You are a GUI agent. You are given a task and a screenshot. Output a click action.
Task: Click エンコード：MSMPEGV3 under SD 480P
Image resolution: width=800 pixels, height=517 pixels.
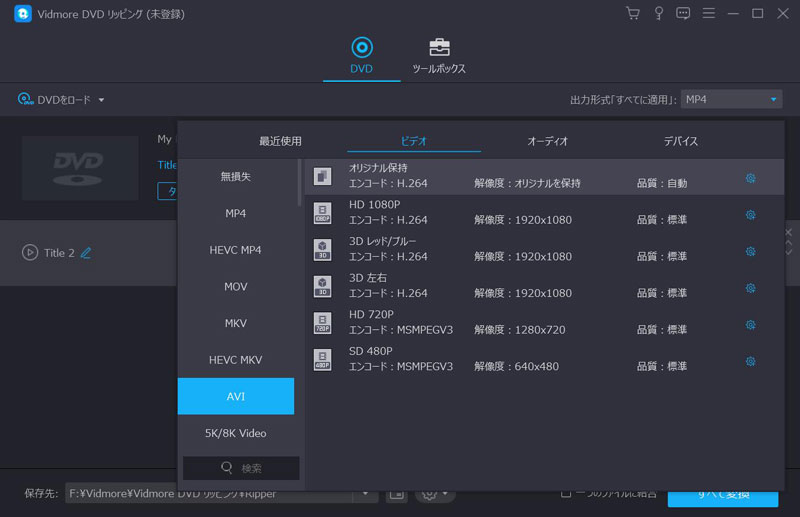401,366
